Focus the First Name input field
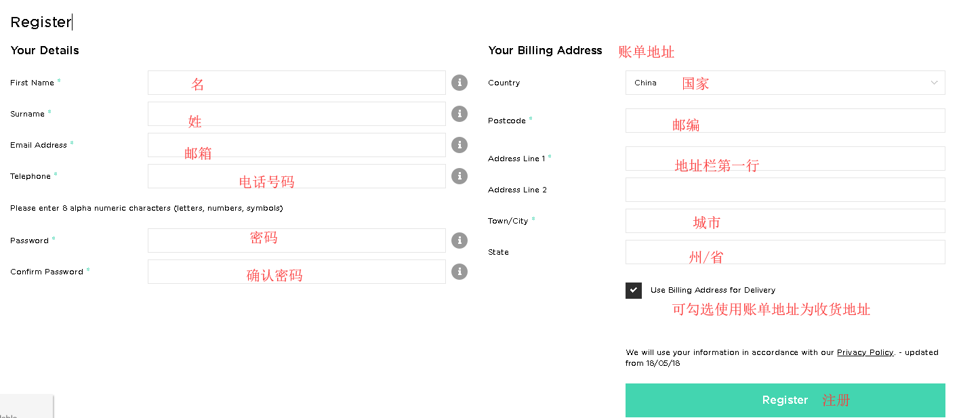This screenshot has width=980, height=418. (296, 83)
